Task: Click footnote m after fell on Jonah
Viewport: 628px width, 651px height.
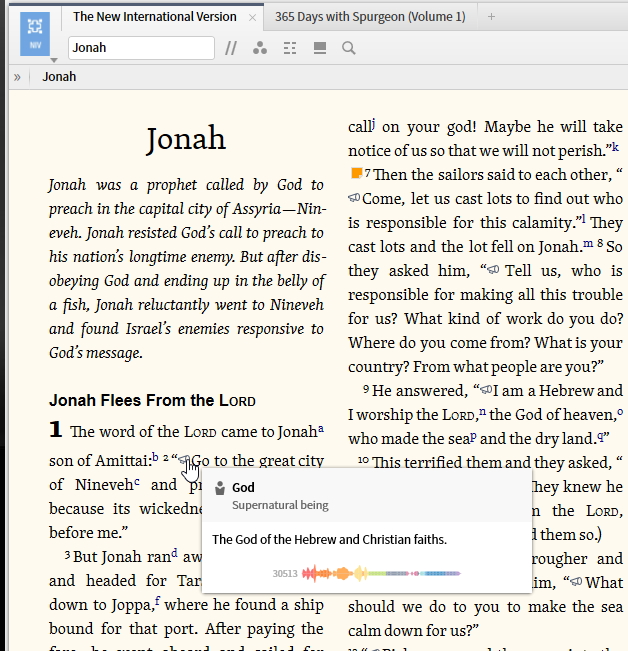Action: 589,243
